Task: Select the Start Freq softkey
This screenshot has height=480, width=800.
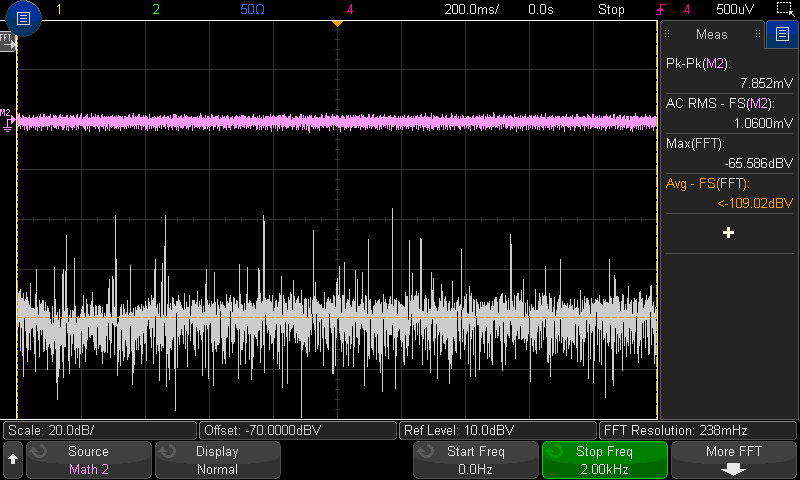Action: 476,460
